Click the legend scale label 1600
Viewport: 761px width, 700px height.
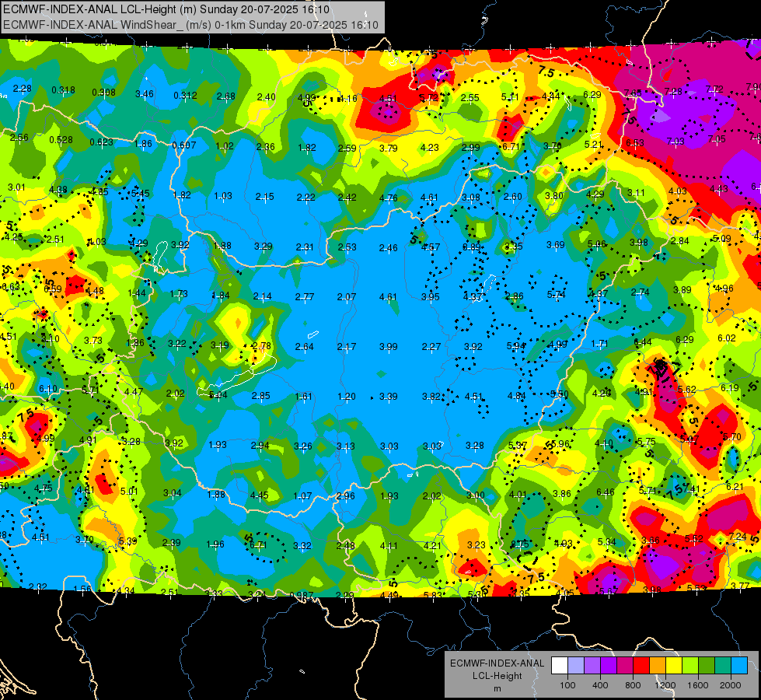tap(698, 685)
